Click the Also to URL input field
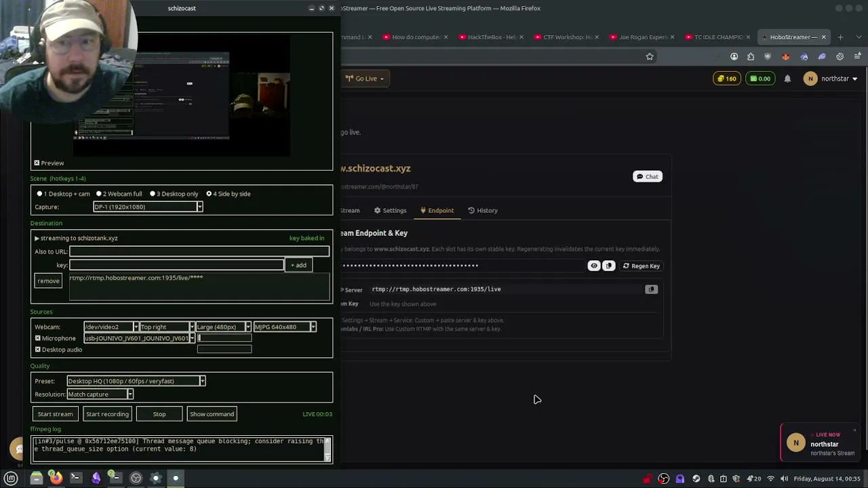This screenshot has height=488, width=868. (199, 251)
